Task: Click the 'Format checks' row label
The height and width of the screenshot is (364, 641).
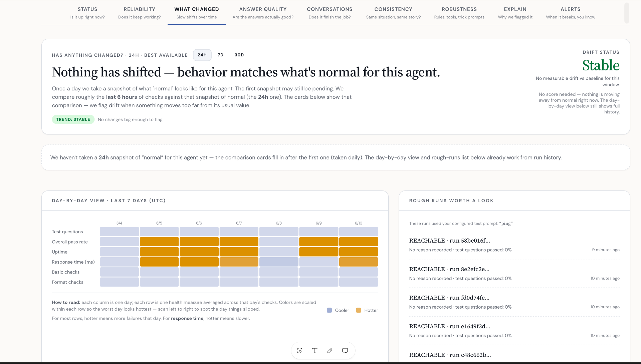Action: point(68,282)
